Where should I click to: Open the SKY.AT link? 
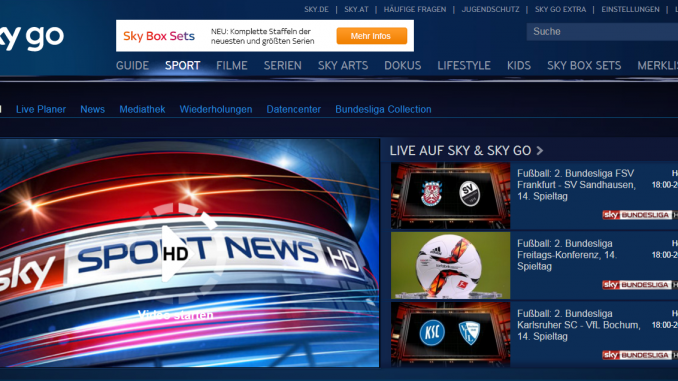pos(356,9)
